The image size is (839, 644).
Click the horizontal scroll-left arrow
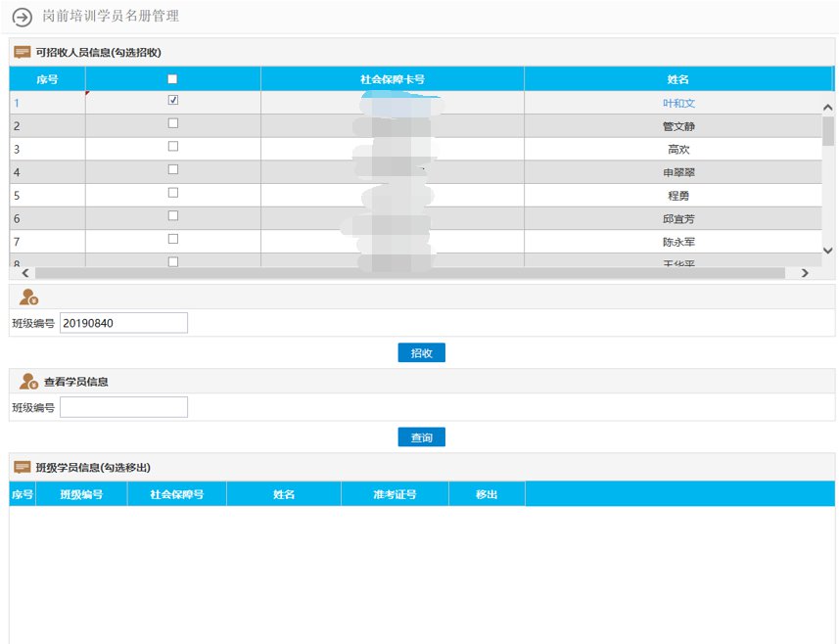coord(25,273)
